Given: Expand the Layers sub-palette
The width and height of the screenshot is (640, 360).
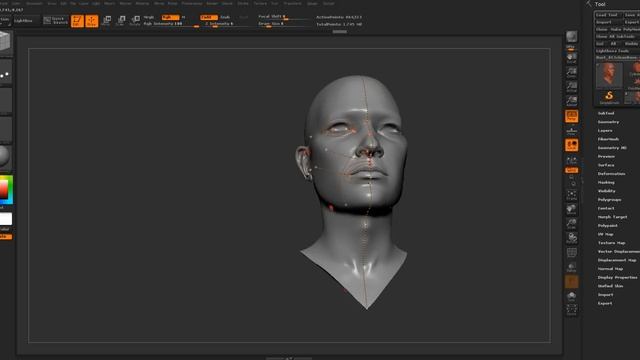Looking at the screenshot, I should [605, 131].
